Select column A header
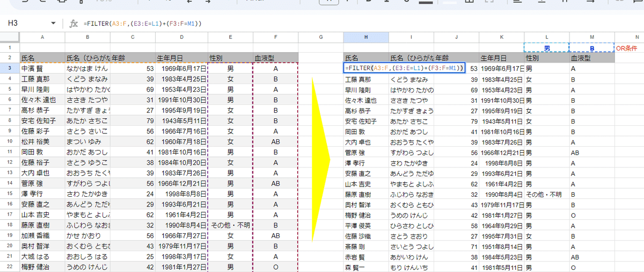The image size is (644, 272). pyautogui.click(x=42, y=37)
